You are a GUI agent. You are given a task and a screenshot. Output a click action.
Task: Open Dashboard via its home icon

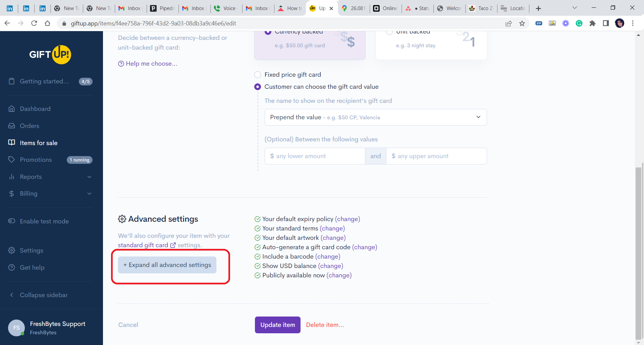click(x=12, y=109)
